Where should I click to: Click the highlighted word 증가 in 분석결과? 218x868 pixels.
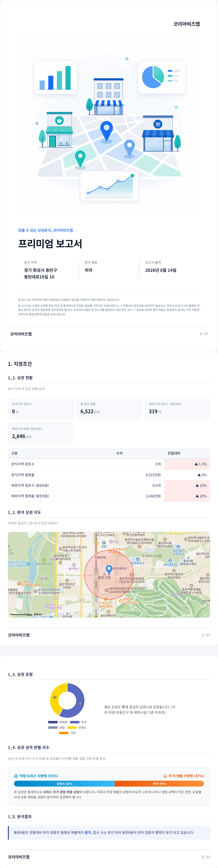pyautogui.click(x=88, y=832)
